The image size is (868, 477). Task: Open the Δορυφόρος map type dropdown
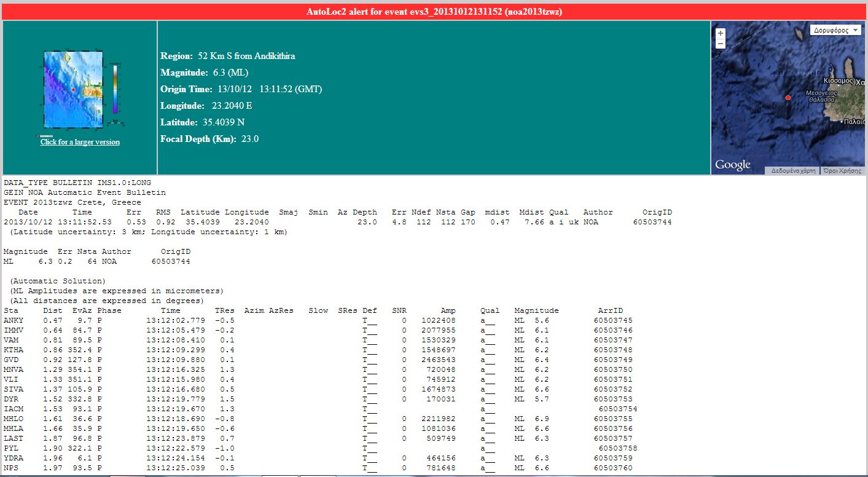click(x=835, y=30)
